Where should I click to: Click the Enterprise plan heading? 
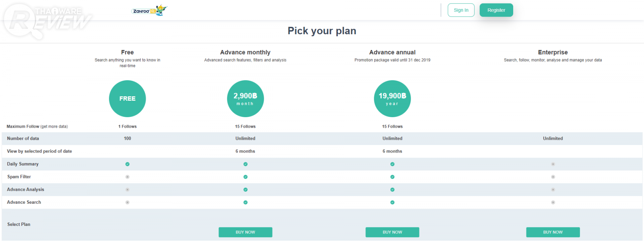[553, 52]
